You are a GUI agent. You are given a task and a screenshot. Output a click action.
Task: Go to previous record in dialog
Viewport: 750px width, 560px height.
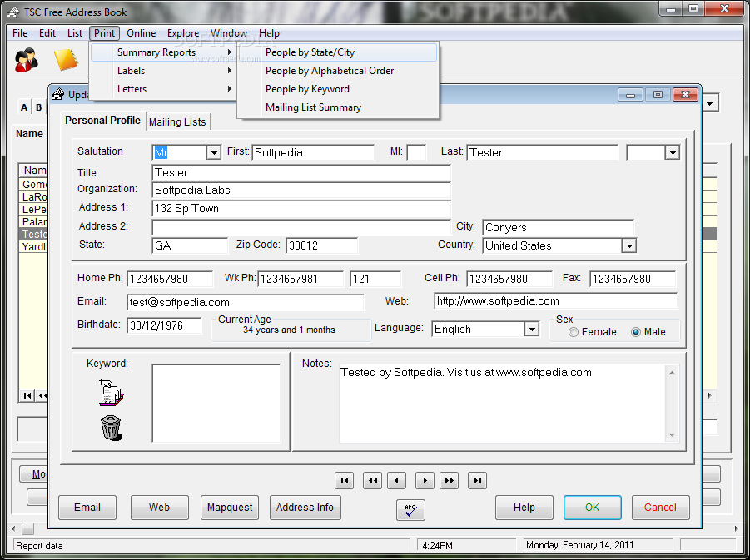click(396, 481)
